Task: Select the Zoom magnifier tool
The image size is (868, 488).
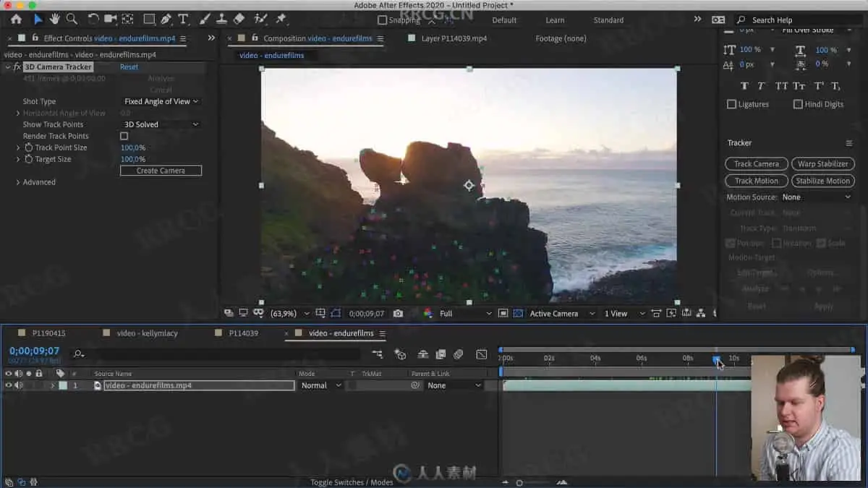Action: click(72, 20)
